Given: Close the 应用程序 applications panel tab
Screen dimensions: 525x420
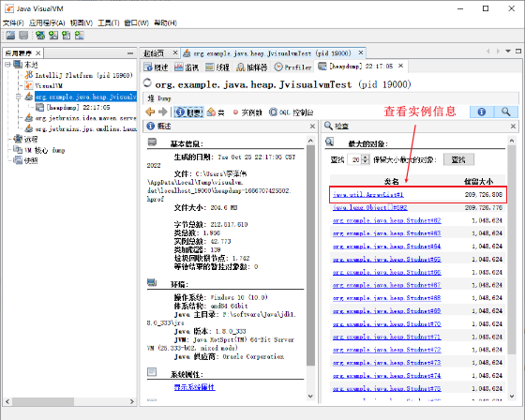Looking at the screenshot, I should tap(38, 53).
